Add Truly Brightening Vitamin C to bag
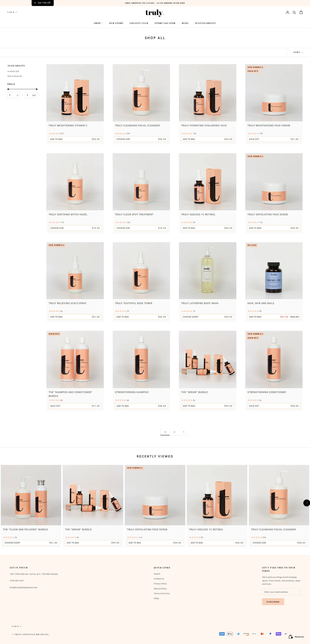This screenshot has height=644, width=310. coord(75,139)
